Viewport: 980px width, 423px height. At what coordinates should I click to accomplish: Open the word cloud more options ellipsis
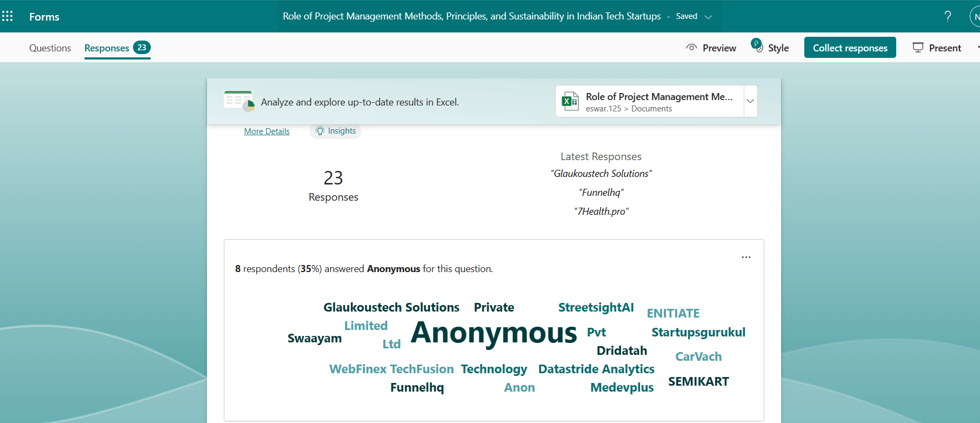(746, 257)
